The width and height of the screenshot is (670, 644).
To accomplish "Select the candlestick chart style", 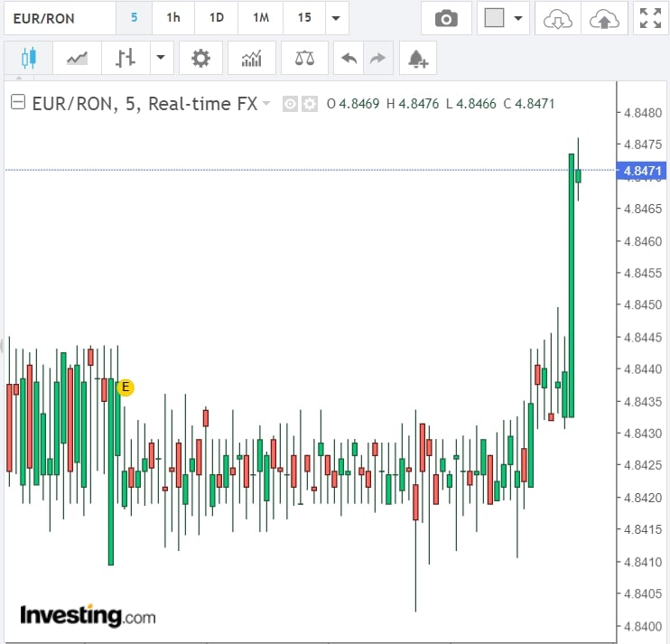I will click(28, 59).
